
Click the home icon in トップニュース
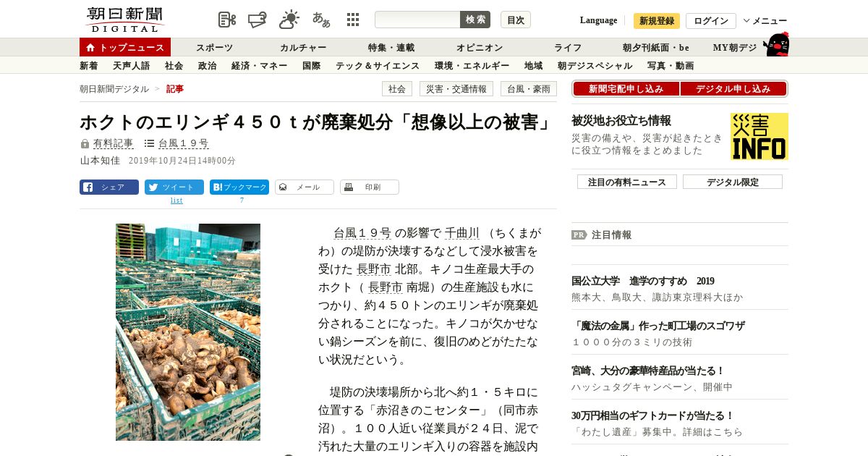(x=90, y=48)
